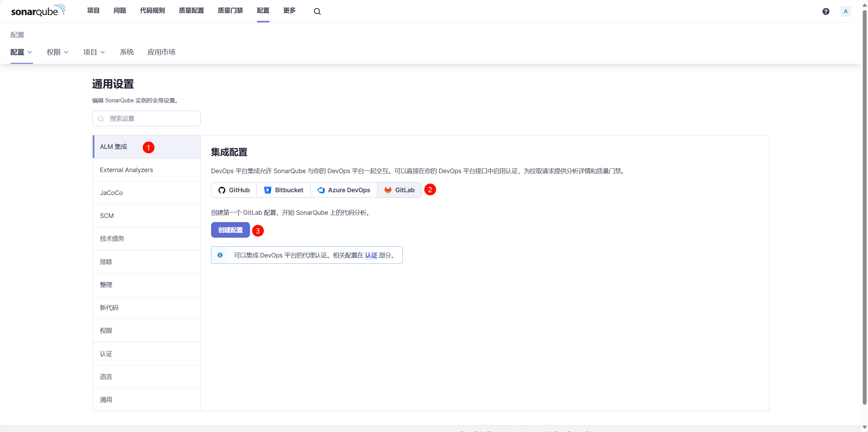Select the GitHub integration tab

tap(234, 190)
